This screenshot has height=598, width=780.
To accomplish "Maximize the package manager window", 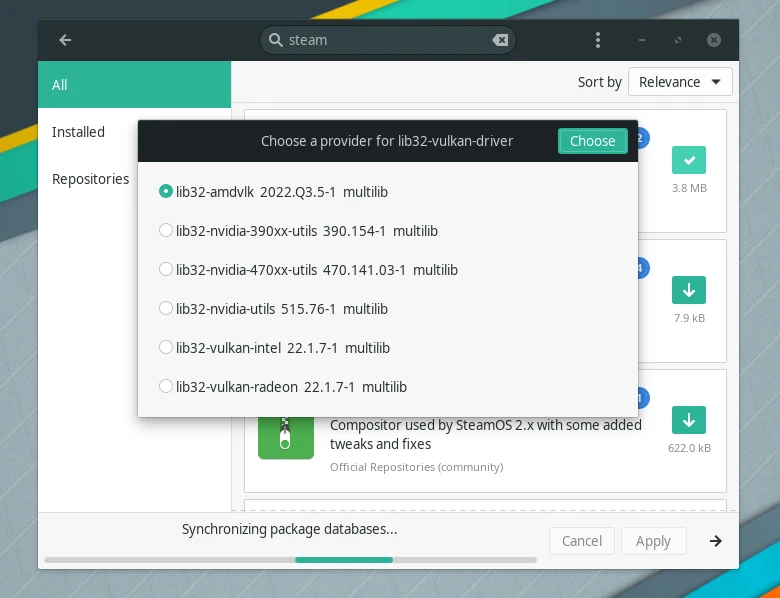I will tap(678, 40).
